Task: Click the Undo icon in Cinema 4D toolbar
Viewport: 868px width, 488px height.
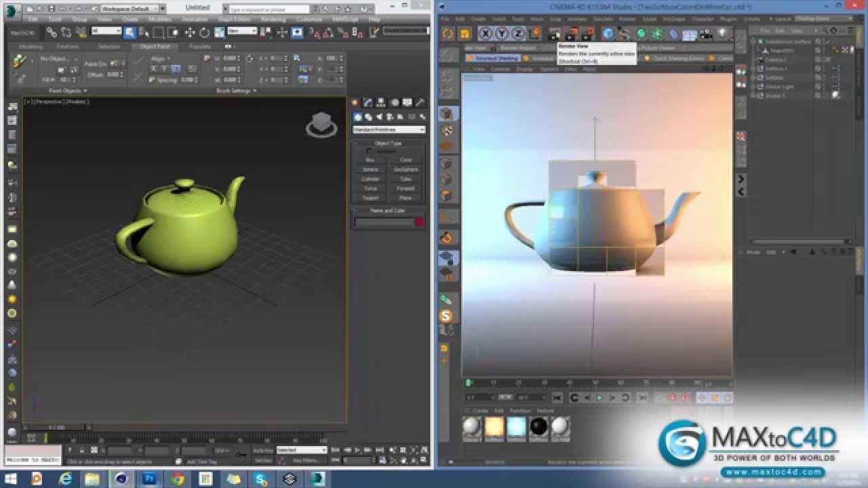Action: [x=448, y=34]
